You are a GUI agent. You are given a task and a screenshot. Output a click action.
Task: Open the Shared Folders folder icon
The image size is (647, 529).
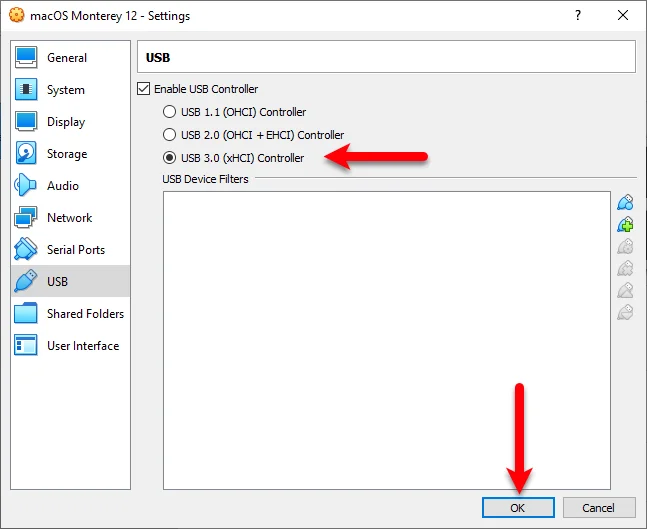point(26,313)
